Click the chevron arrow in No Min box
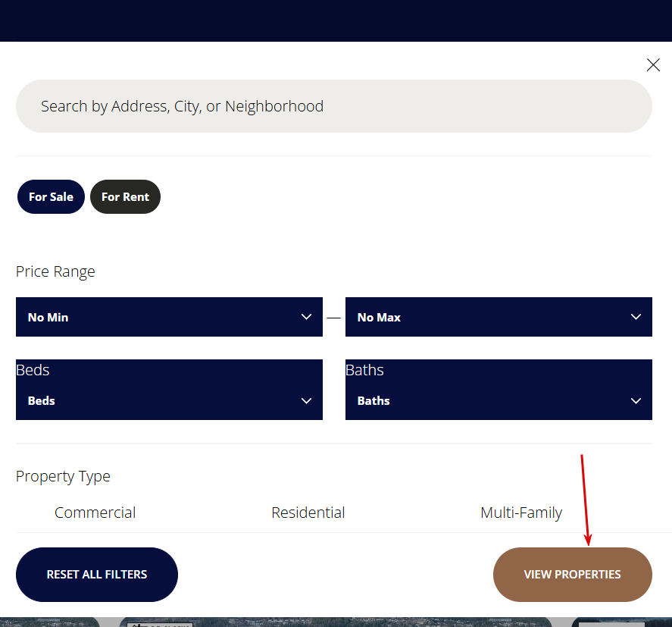672x627 pixels. 306,317
